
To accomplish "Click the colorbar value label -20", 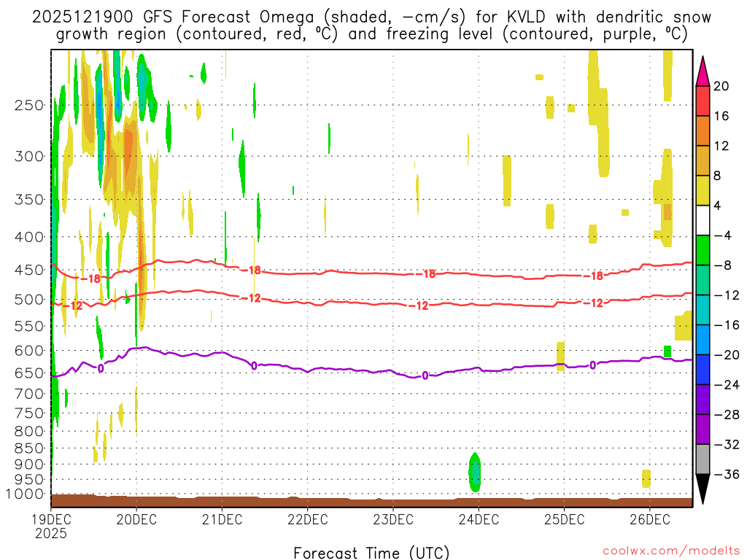I will (726, 355).
